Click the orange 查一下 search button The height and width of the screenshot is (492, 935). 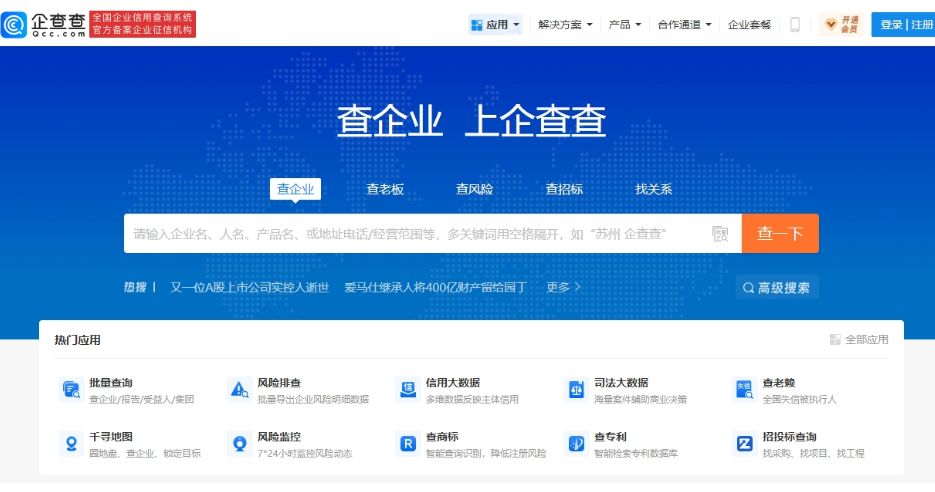point(780,233)
